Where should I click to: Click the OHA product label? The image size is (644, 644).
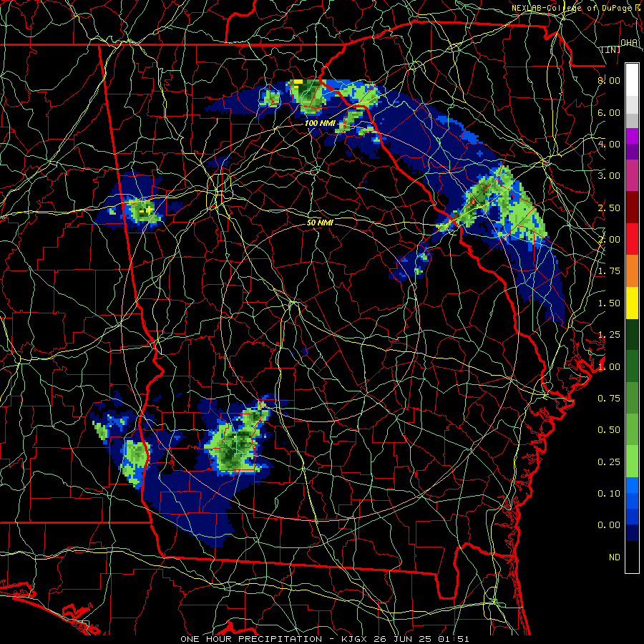pyautogui.click(x=629, y=42)
